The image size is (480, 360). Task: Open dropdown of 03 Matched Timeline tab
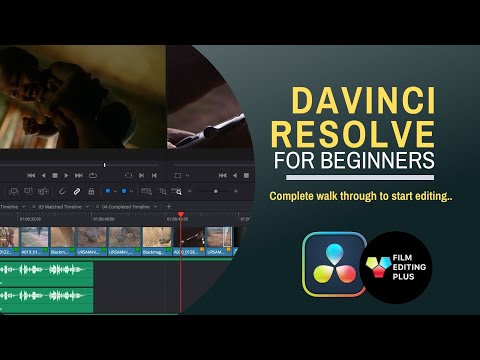[87, 207]
